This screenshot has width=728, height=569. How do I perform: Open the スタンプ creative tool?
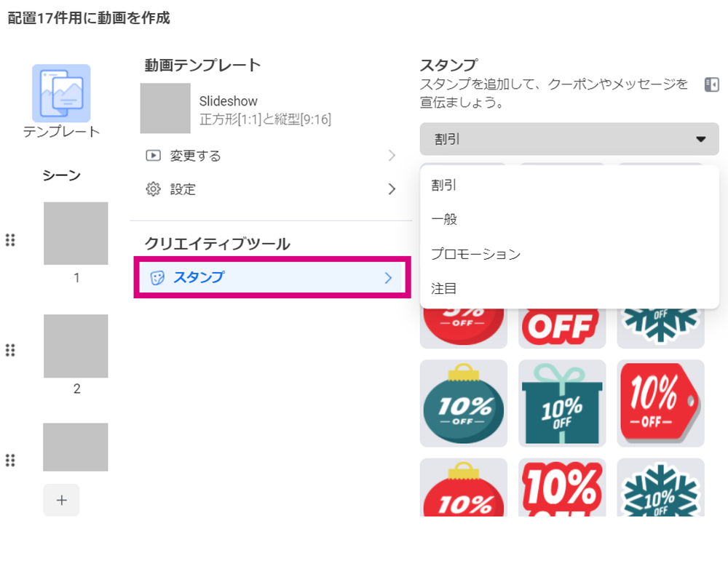(x=272, y=277)
